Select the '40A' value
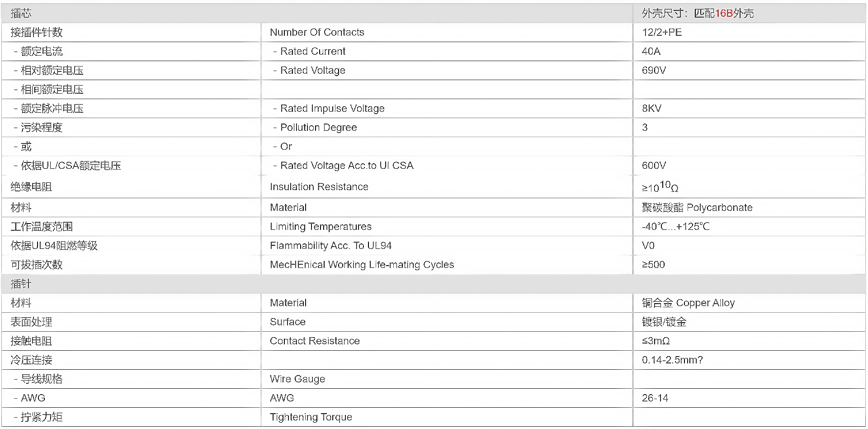868x429 pixels. click(651, 51)
